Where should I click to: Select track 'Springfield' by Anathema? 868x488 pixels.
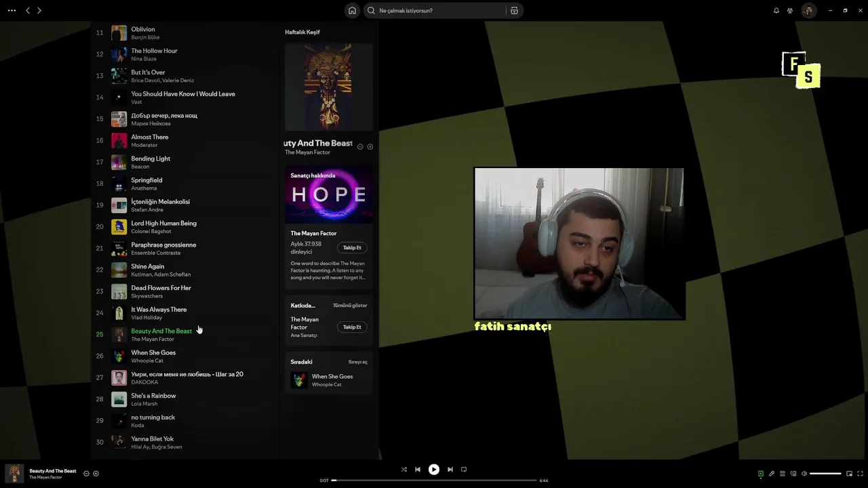click(x=184, y=184)
